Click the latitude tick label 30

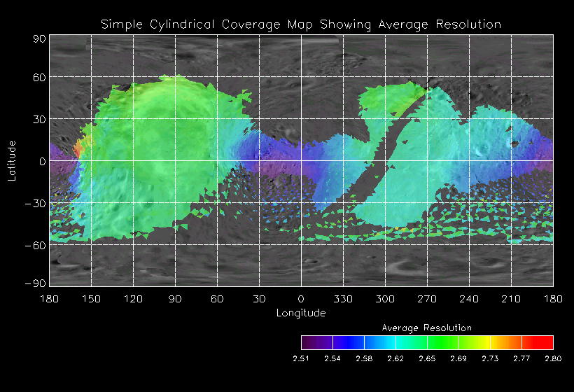point(39,119)
